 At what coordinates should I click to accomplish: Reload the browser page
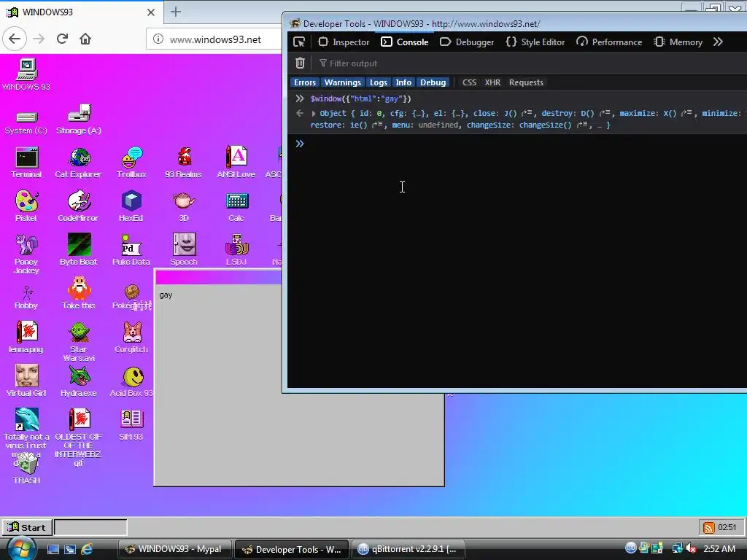(62, 39)
